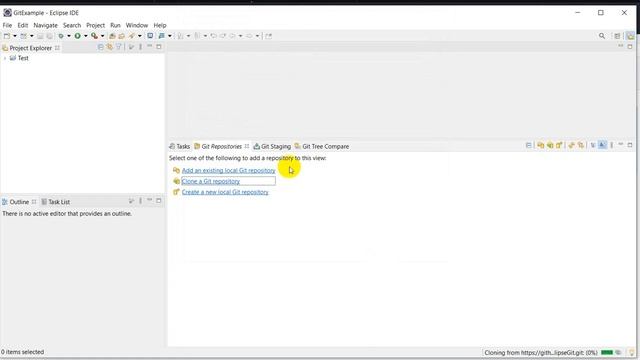Image resolution: width=640 pixels, height=360 pixels.
Task: Maximize the editor area
Action: pyautogui.click(x=630, y=47)
